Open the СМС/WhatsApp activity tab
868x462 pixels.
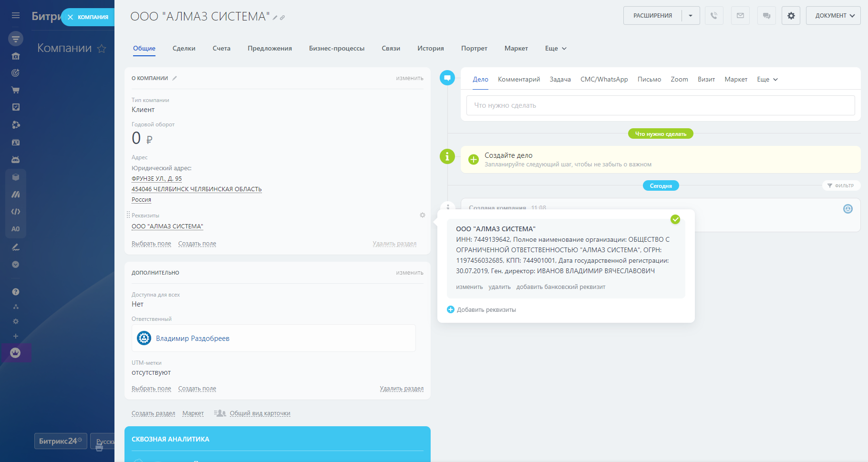pyautogui.click(x=604, y=79)
